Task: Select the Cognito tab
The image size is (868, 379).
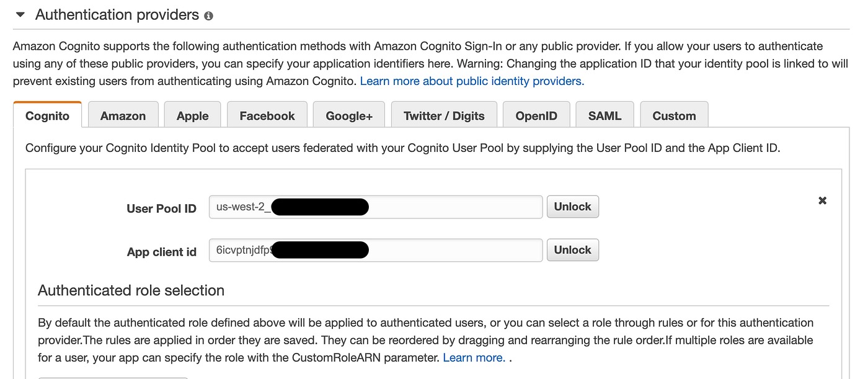Action: (x=47, y=116)
